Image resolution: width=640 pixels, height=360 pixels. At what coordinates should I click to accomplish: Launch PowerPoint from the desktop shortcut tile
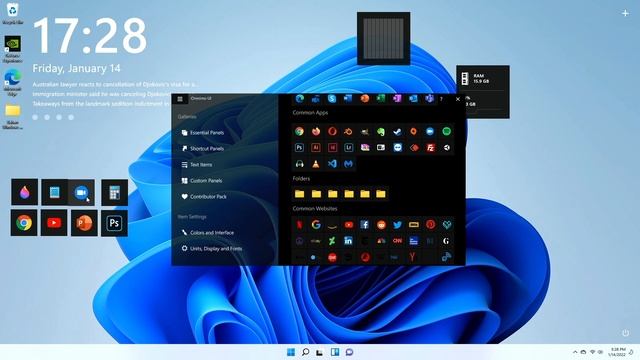pyautogui.click(x=84, y=223)
